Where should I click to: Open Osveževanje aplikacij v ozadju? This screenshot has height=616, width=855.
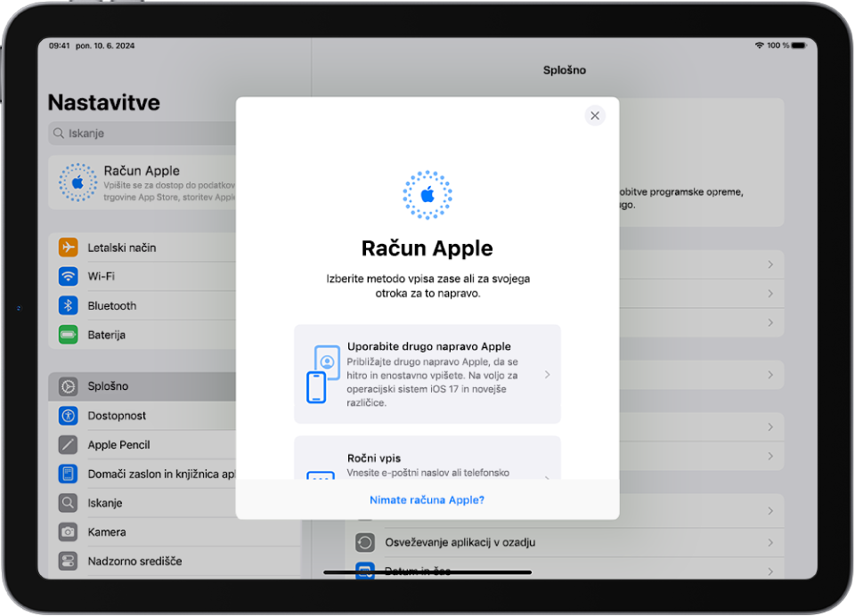tap(565, 542)
